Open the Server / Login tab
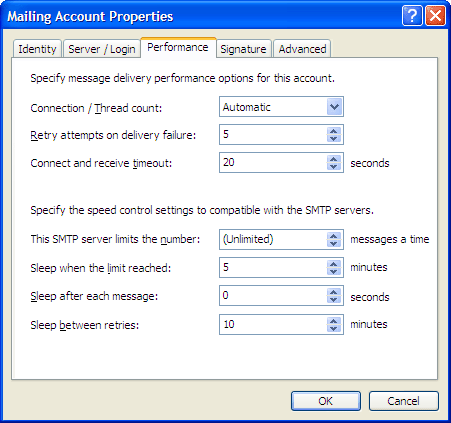Screen dimensions: 451x423 pyautogui.click(x=102, y=49)
